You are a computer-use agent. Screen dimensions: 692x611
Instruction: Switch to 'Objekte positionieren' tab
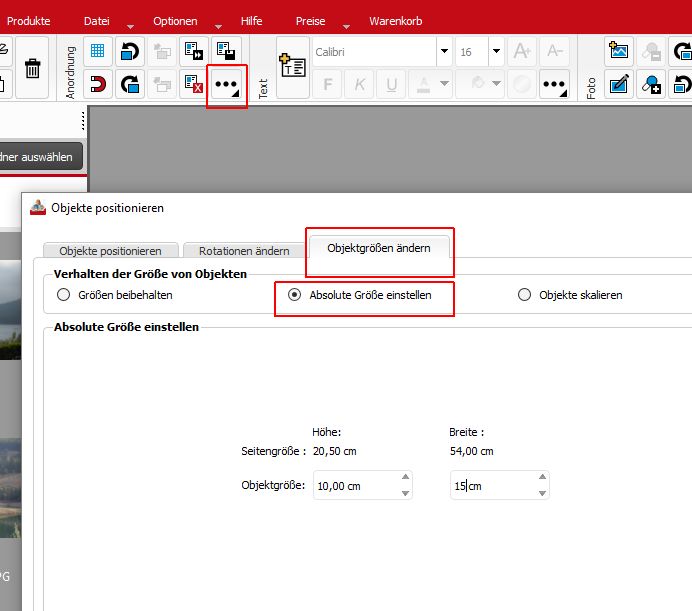(110, 251)
